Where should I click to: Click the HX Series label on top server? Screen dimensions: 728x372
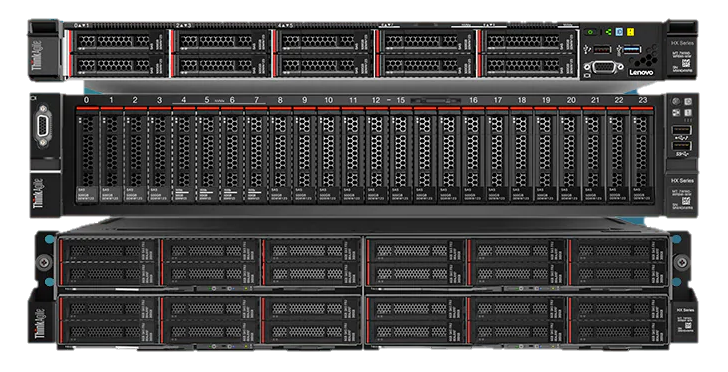coord(682,43)
